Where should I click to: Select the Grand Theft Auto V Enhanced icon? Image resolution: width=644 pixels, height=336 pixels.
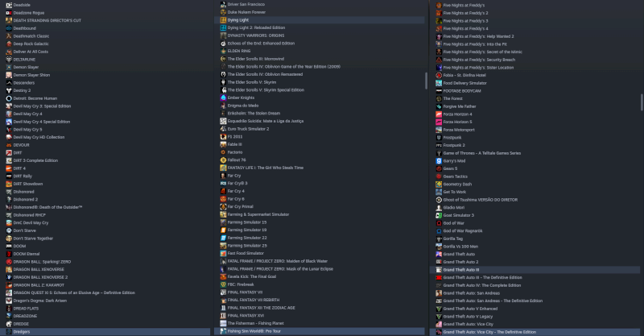click(x=439, y=309)
